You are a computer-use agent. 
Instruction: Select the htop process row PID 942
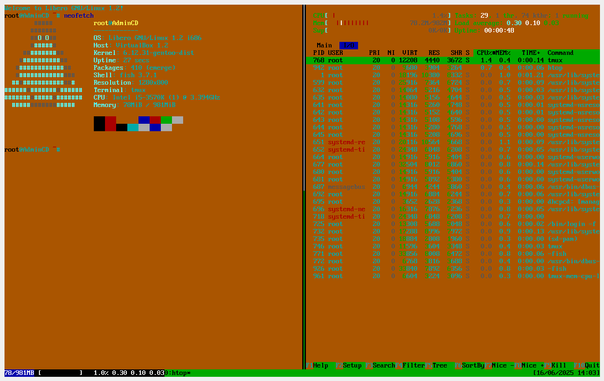pyautogui.click(x=453, y=68)
